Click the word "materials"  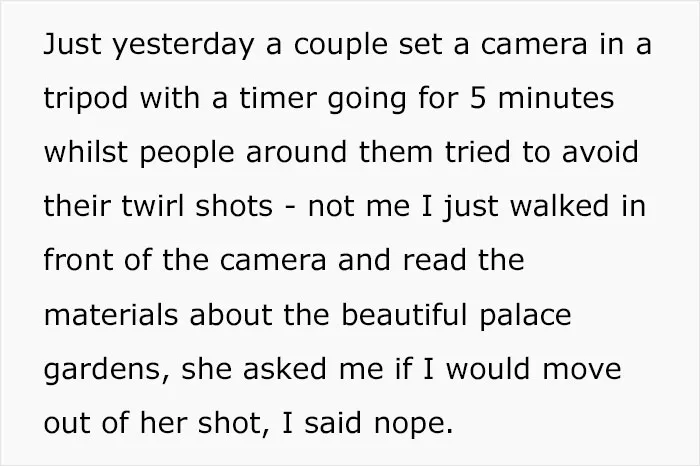[x=111, y=315]
